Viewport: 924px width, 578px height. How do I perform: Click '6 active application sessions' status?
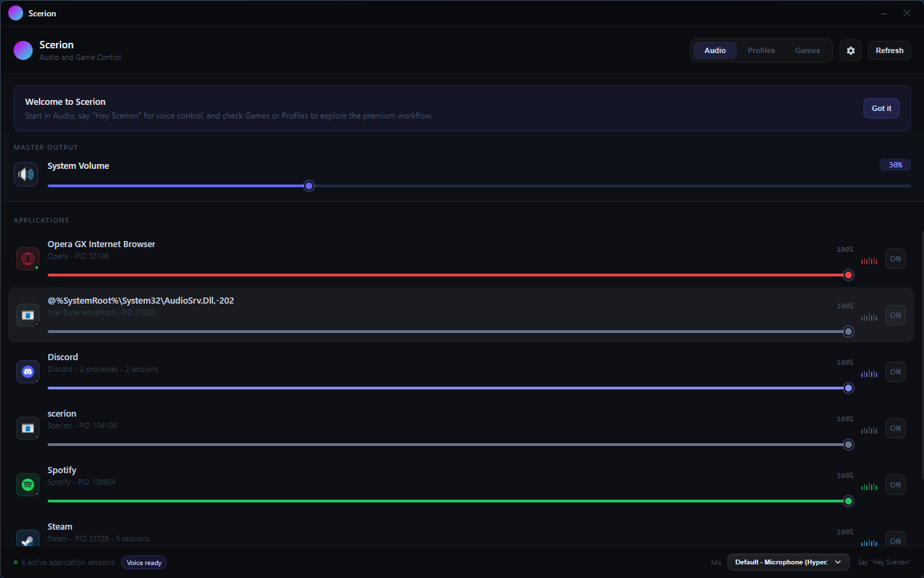click(68, 562)
